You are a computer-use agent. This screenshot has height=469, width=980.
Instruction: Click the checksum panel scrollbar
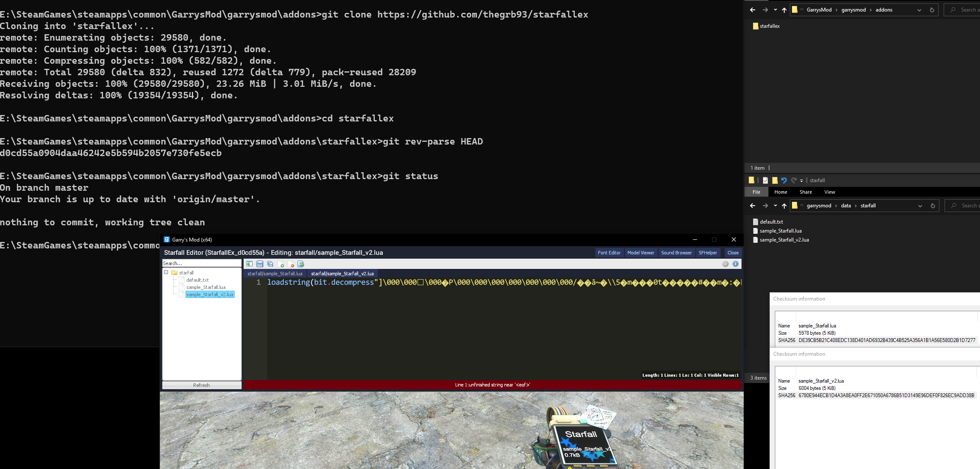coord(977,319)
